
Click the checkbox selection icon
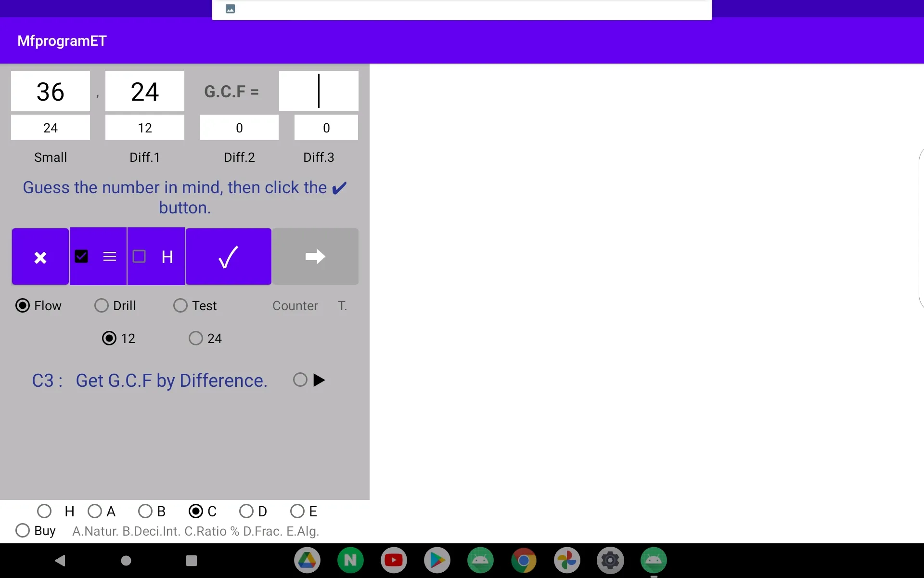coord(82,256)
